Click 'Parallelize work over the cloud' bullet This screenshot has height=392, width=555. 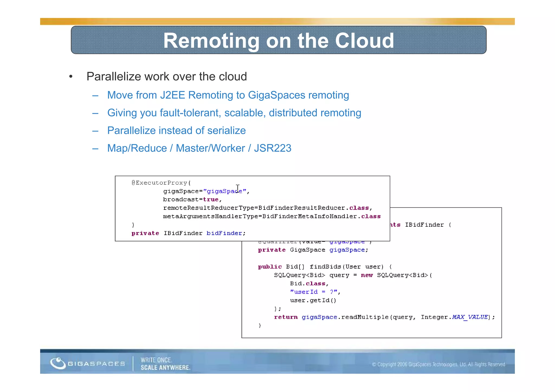166,77
